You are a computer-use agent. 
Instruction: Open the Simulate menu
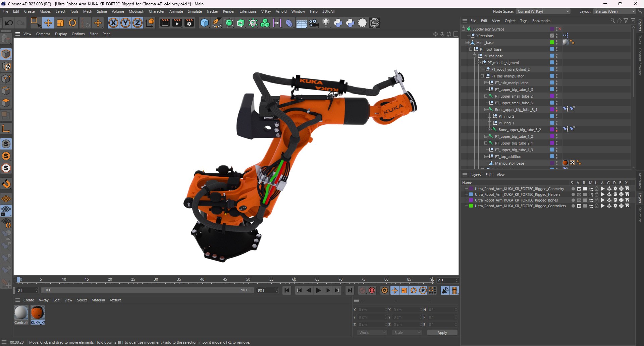(195, 11)
